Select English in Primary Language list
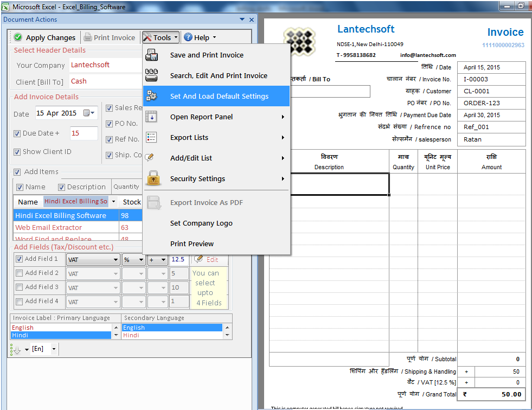 61,328
